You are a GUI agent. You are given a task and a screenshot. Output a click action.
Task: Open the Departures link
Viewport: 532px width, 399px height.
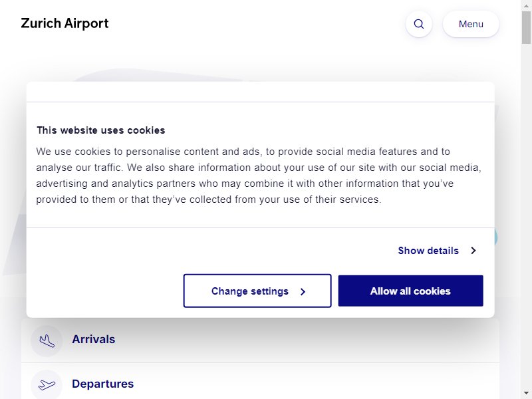coord(103,384)
